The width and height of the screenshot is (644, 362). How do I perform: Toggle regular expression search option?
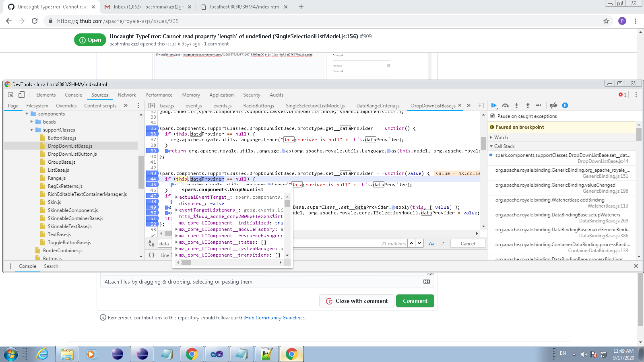click(x=443, y=244)
